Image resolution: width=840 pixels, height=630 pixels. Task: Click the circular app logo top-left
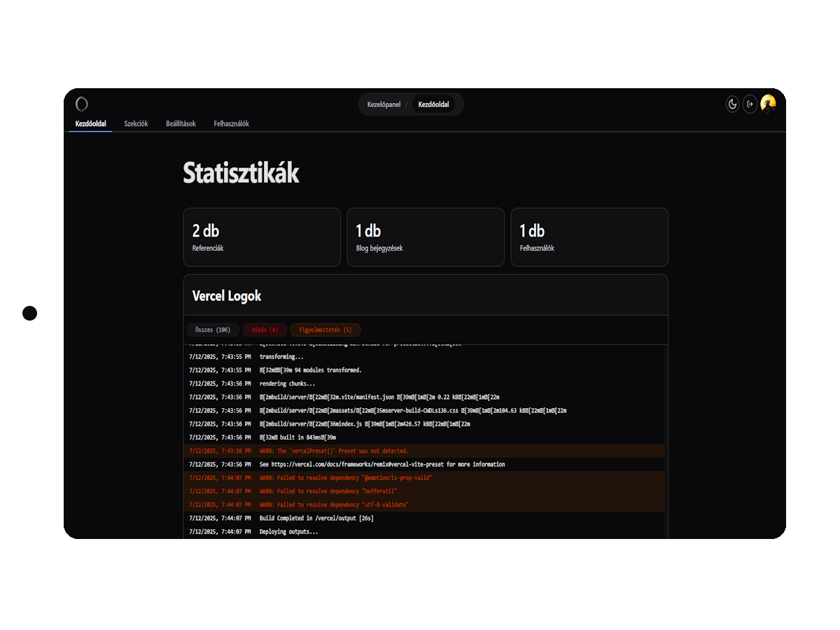click(82, 104)
